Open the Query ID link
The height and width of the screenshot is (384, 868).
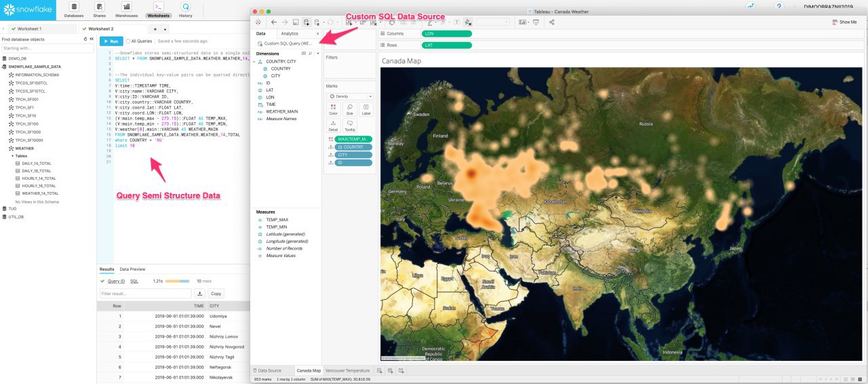click(x=116, y=281)
